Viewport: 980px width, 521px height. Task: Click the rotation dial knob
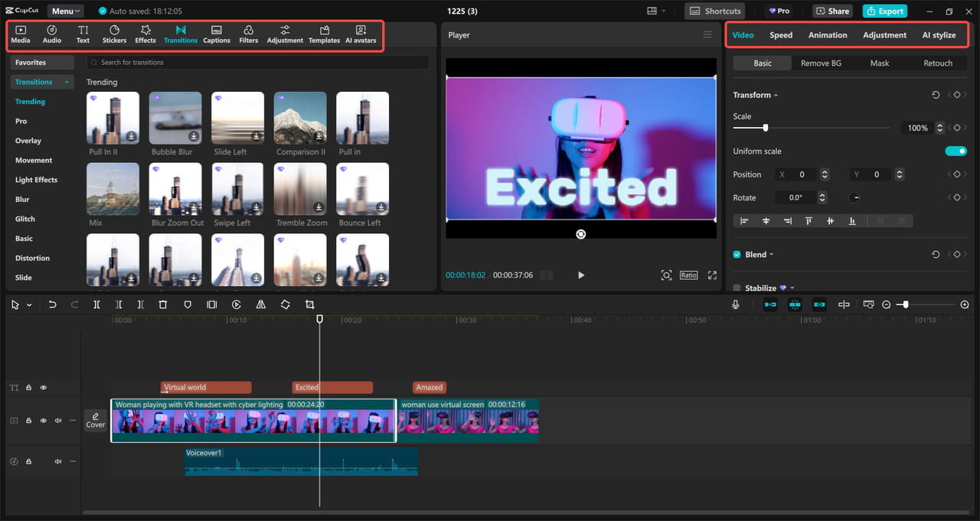[x=855, y=197]
